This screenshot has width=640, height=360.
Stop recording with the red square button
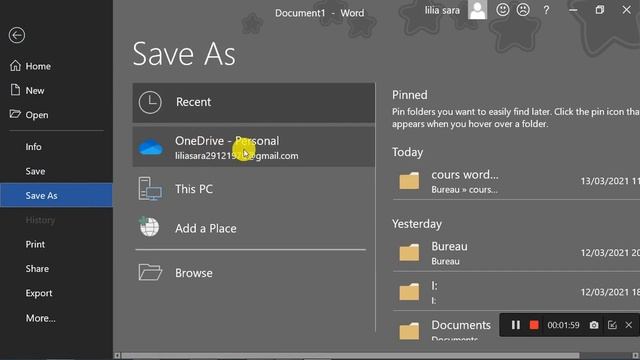(x=534, y=325)
